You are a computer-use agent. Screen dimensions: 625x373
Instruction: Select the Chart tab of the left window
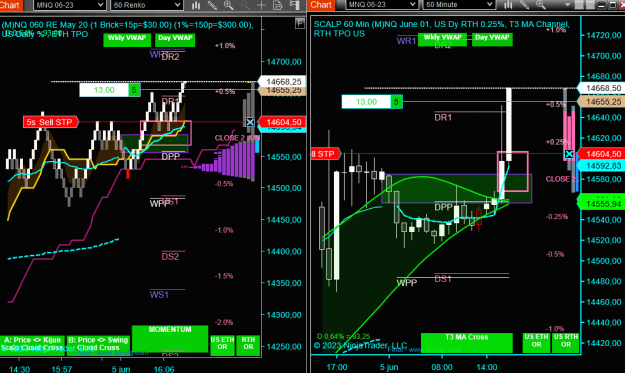click(x=11, y=5)
